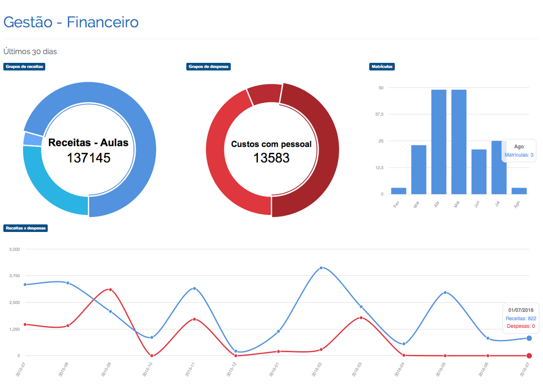Click the Receitas x despesas label
Screen dimensions: 543x392
click(x=26, y=228)
